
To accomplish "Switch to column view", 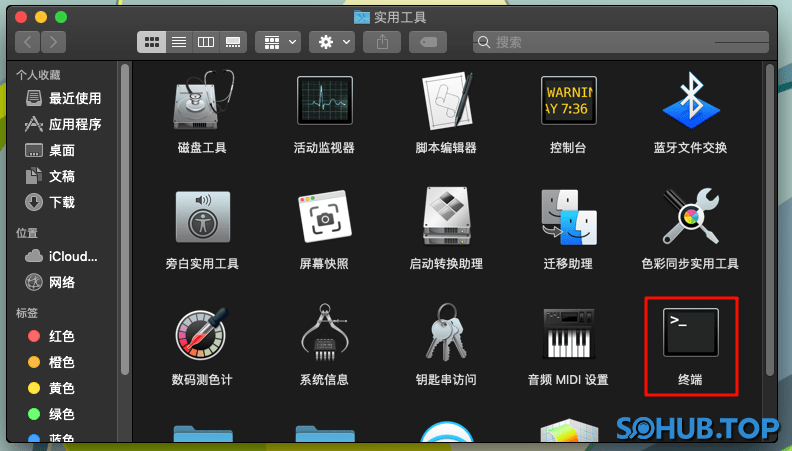I will coord(206,42).
